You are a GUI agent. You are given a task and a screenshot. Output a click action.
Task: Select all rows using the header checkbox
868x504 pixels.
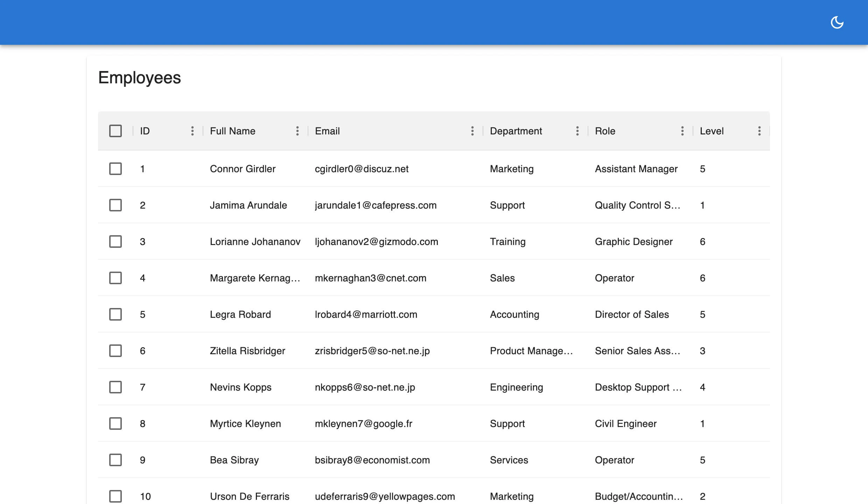[115, 131]
